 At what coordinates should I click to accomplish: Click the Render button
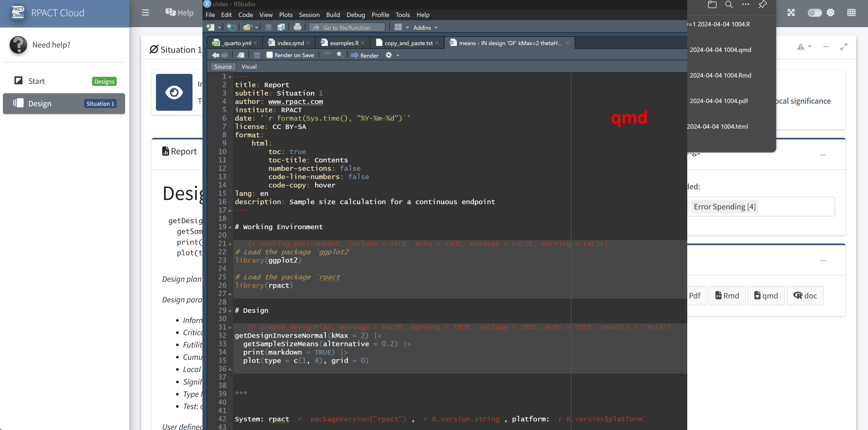click(365, 55)
